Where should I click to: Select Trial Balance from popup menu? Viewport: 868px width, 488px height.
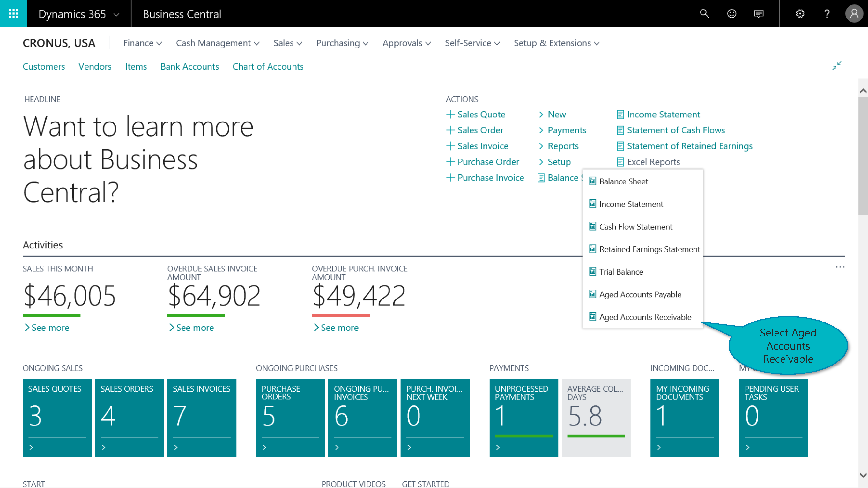[x=621, y=272]
